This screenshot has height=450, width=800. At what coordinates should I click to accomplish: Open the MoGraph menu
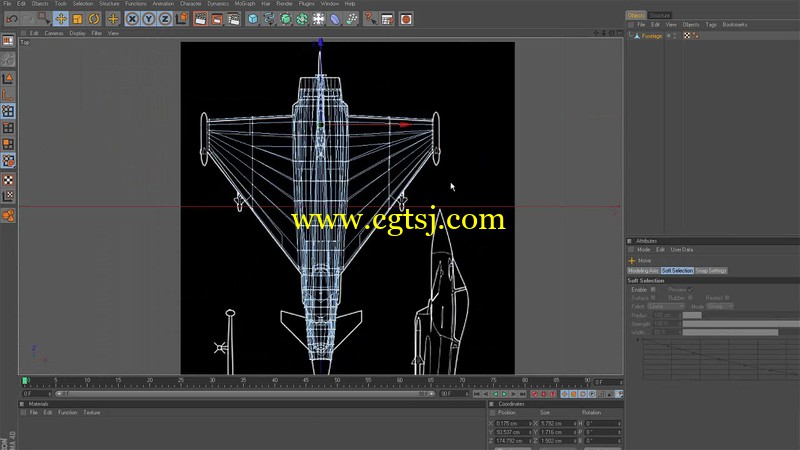coord(245,4)
